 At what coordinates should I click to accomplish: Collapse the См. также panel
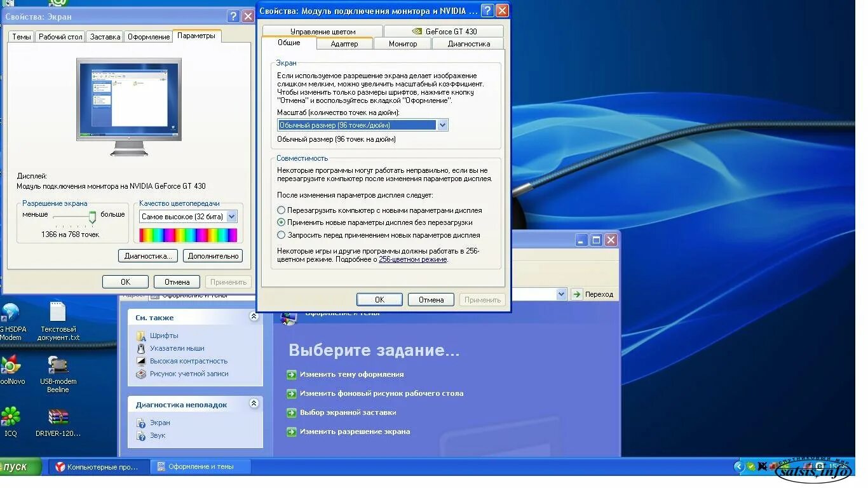pyautogui.click(x=254, y=316)
